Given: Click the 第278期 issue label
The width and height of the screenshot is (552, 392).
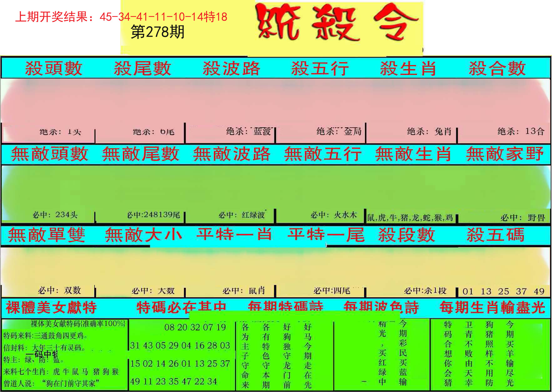Looking at the screenshot, I should [x=158, y=32].
